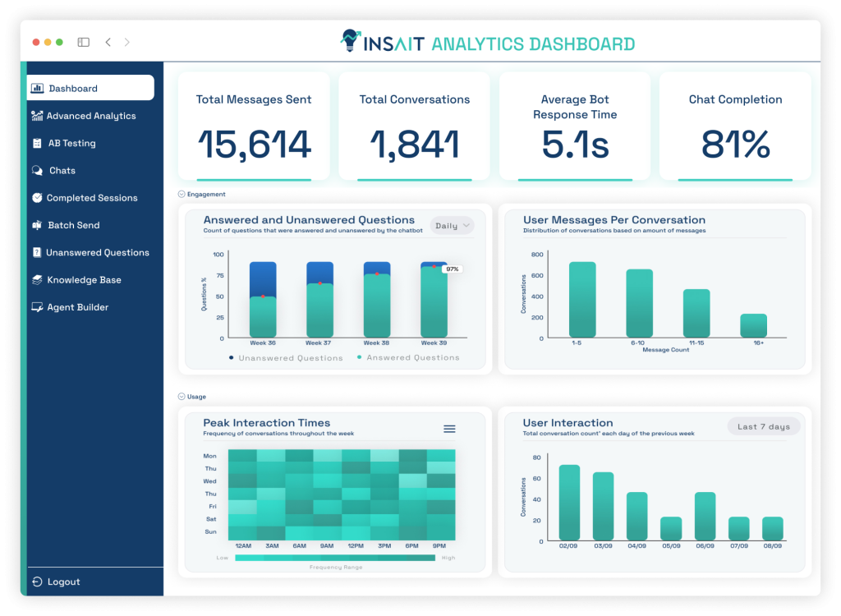Click the Logout button
The width and height of the screenshot is (841, 616).
pyautogui.click(x=57, y=582)
